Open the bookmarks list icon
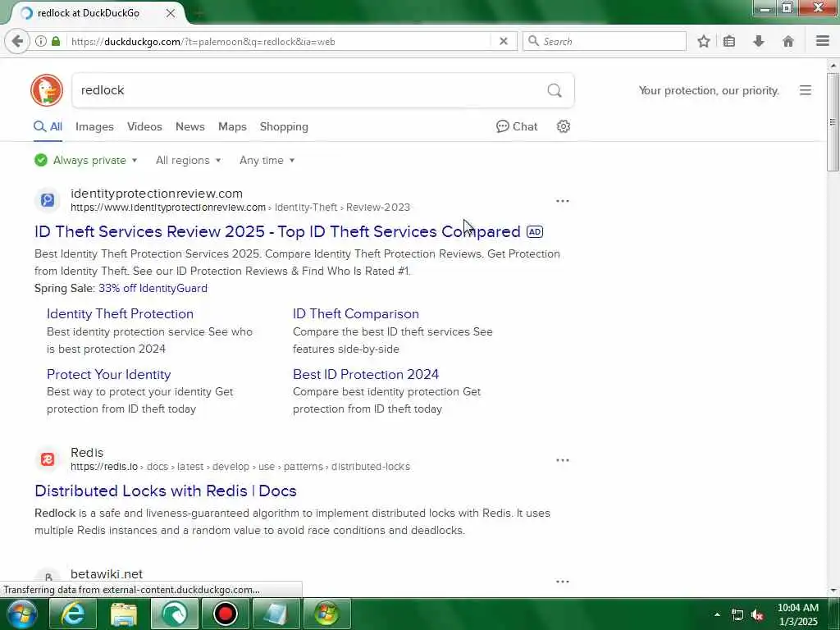 click(729, 41)
